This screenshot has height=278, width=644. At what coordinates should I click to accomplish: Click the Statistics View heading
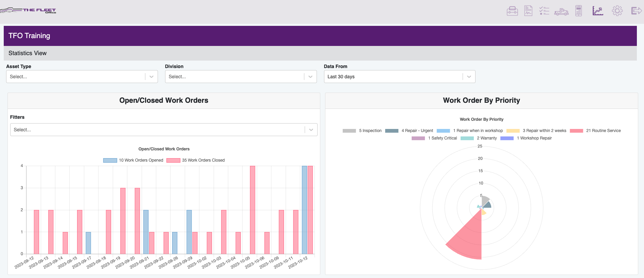pos(28,53)
